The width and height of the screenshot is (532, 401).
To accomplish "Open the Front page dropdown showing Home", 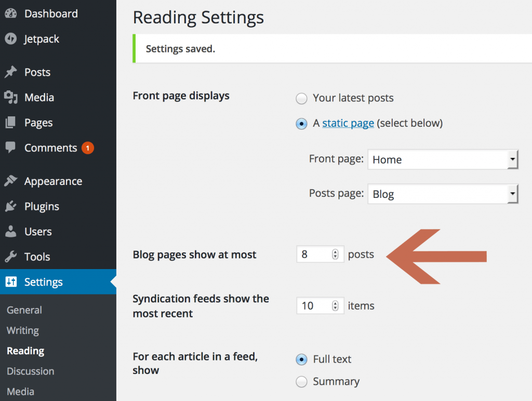I will tap(443, 159).
